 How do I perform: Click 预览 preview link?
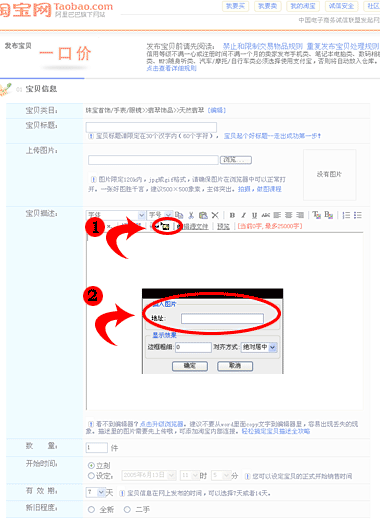pos(223,227)
